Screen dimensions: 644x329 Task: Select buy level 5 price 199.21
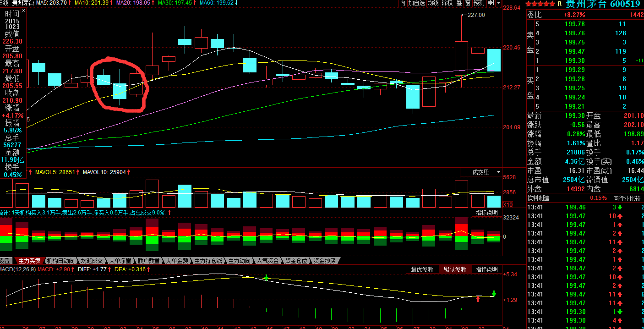pos(575,106)
